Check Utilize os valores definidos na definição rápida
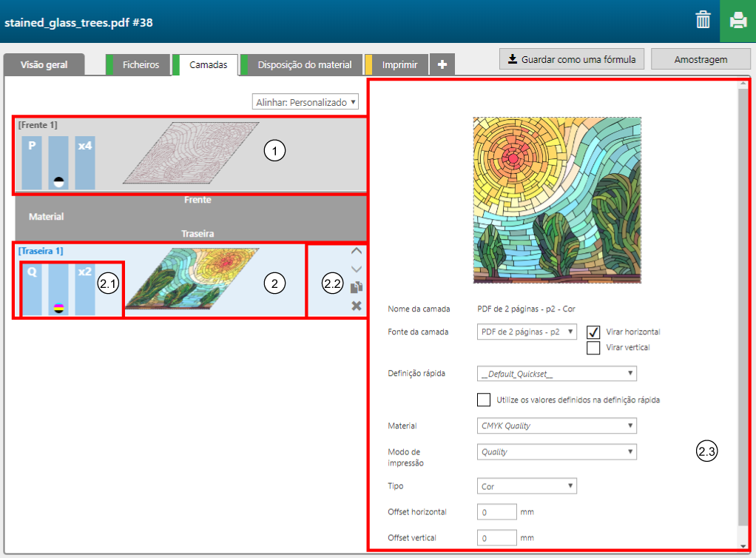This screenshot has width=756, height=558. pos(484,400)
